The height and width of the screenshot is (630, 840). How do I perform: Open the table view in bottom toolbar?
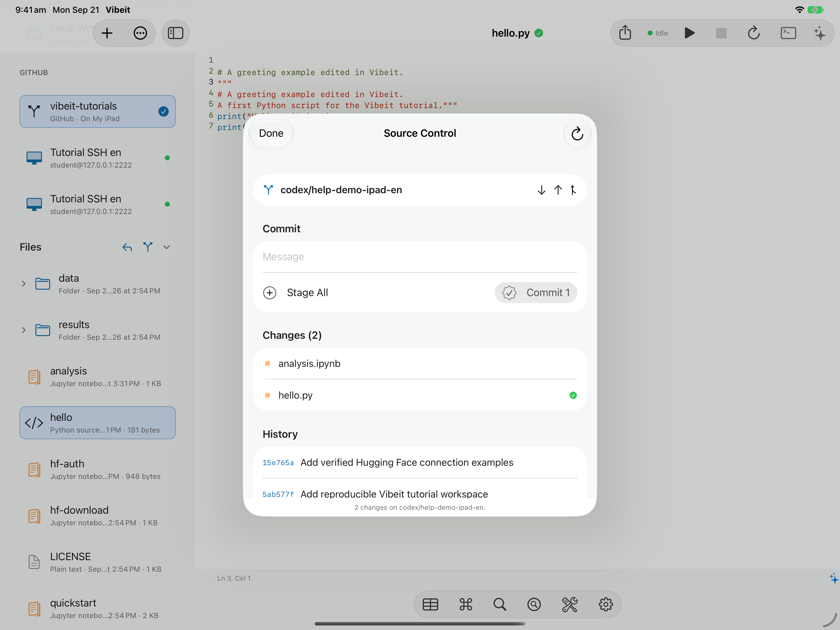(x=430, y=604)
